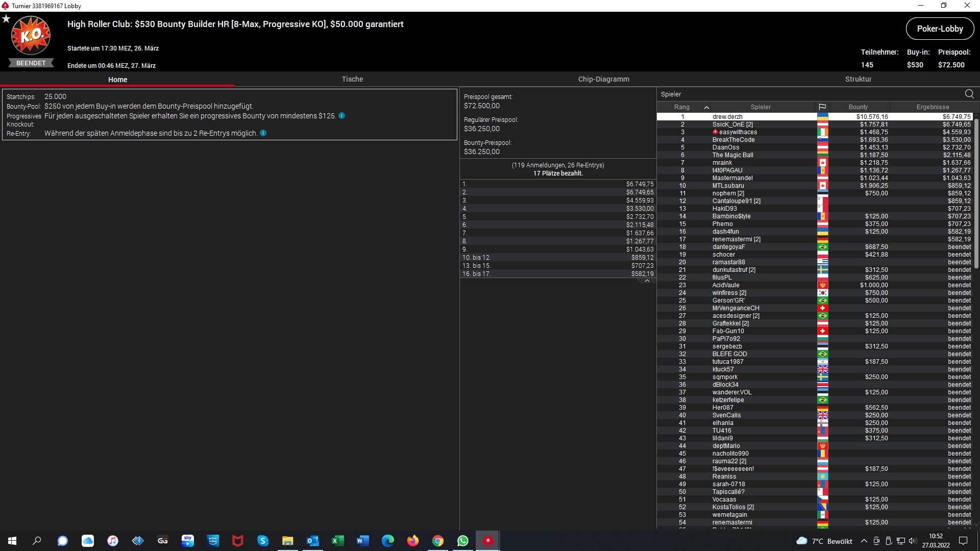Open WhatsApp from the taskbar
980x551 pixels.
(463, 541)
